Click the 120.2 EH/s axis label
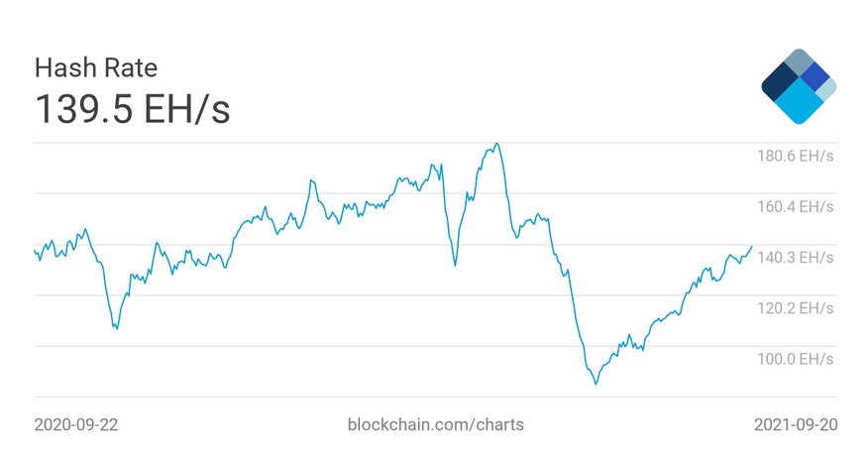The height and width of the screenshot is (449, 868). coord(795,308)
